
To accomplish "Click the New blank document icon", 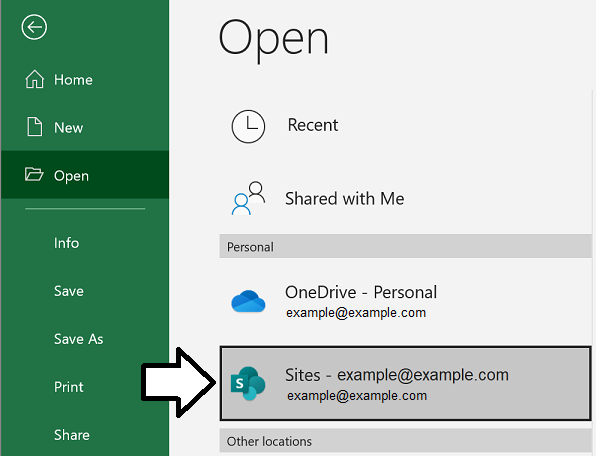I will point(35,127).
